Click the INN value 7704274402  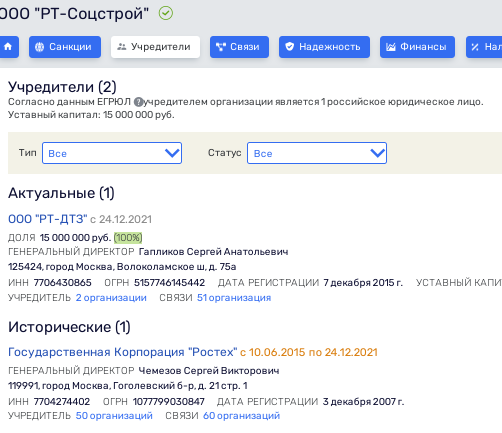(x=62, y=401)
